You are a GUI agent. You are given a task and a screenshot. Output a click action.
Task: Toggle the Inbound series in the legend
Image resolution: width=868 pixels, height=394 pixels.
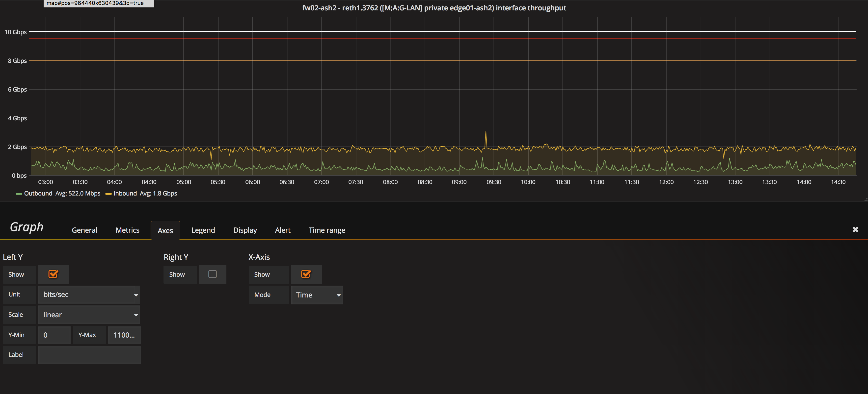(x=125, y=193)
